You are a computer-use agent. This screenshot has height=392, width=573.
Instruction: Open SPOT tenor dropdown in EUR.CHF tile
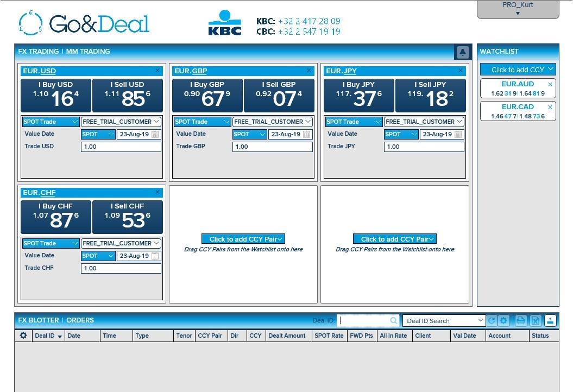click(98, 256)
